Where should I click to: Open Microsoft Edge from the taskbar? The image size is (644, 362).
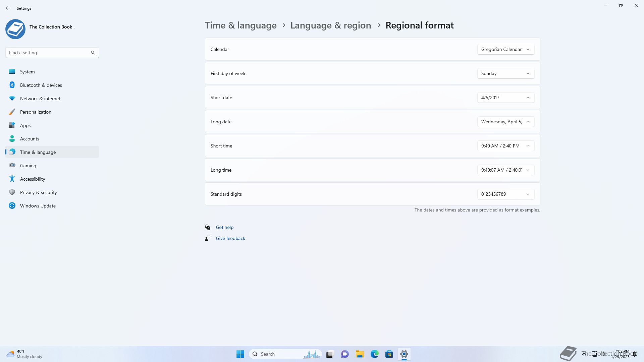tap(374, 354)
